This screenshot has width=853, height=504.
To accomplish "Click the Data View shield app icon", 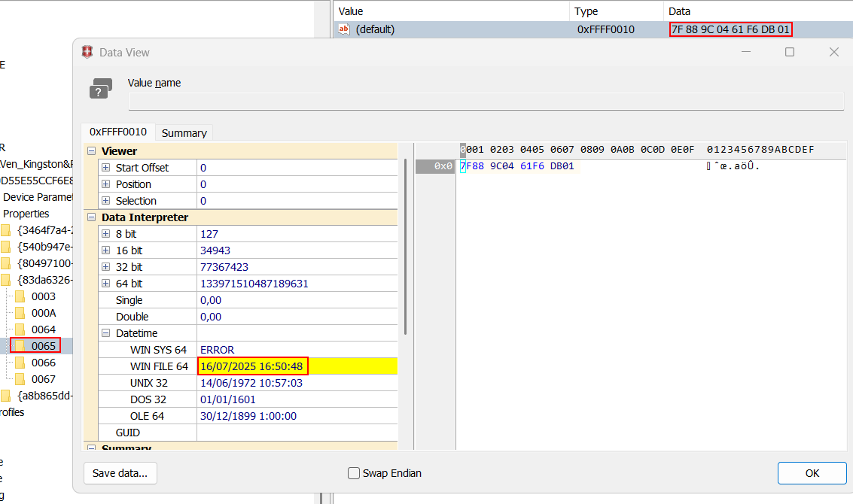I will pyautogui.click(x=88, y=52).
